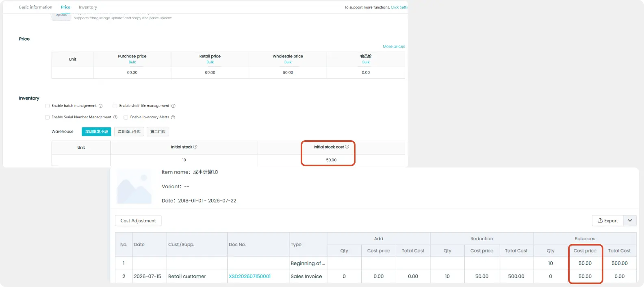Image resolution: width=644 pixels, height=287 pixels.
Task: Click help icon beside Enable batch management
Action: (100, 106)
